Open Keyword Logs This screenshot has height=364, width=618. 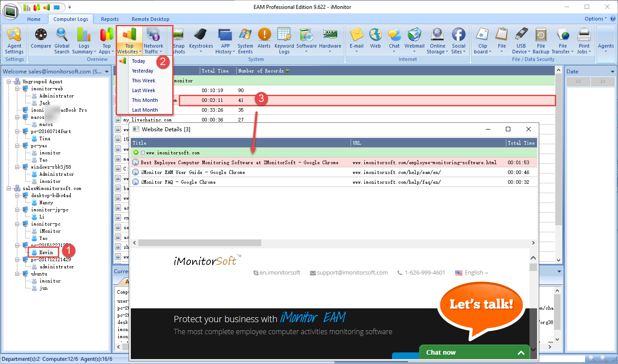[x=284, y=40]
